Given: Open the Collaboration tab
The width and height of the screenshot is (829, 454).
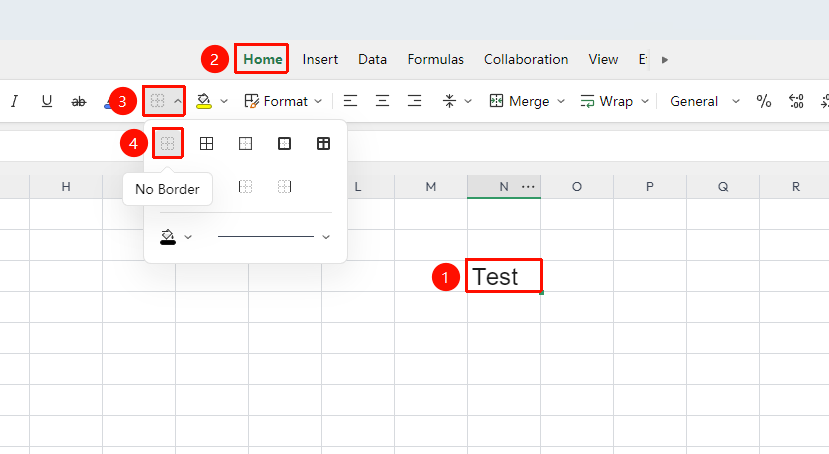Looking at the screenshot, I should (526, 59).
